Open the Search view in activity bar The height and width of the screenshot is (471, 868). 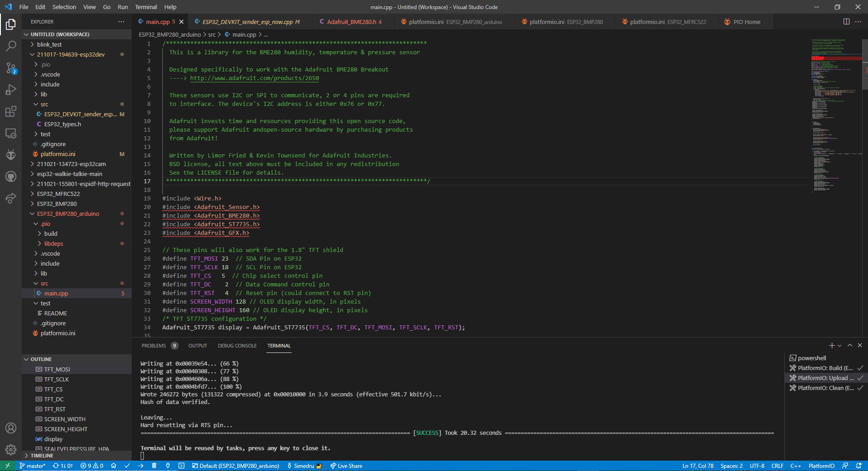point(11,46)
